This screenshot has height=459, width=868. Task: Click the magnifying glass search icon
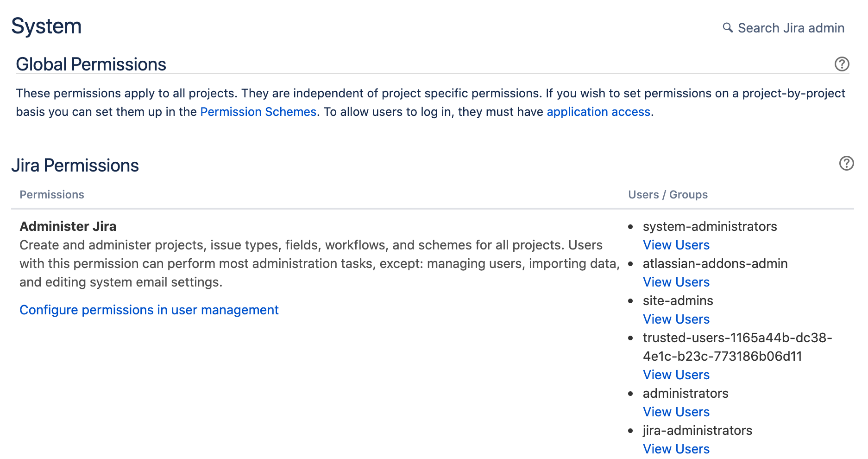[x=728, y=28]
